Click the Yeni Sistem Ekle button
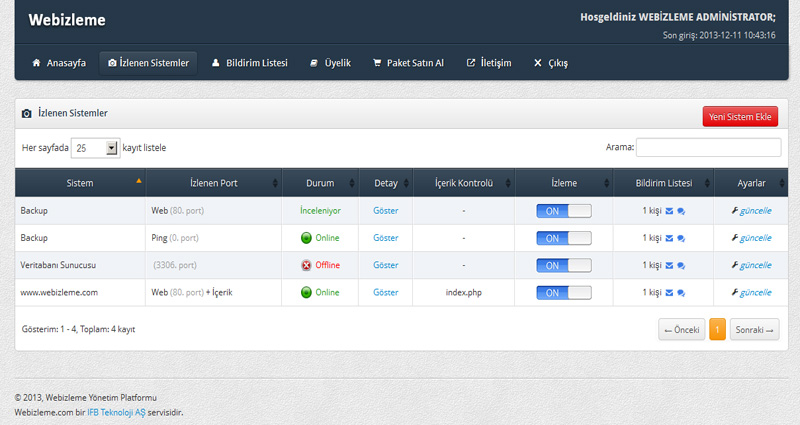 click(x=739, y=117)
